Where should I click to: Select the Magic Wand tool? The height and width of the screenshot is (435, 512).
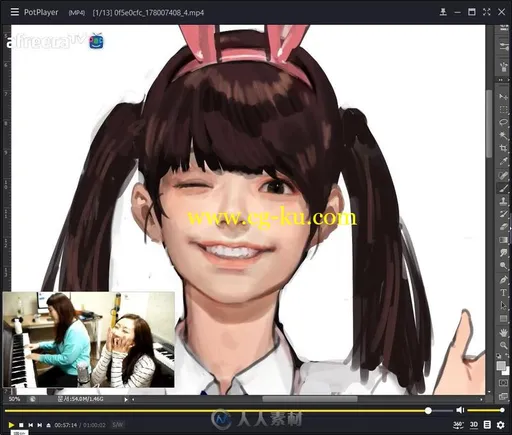[x=503, y=135]
